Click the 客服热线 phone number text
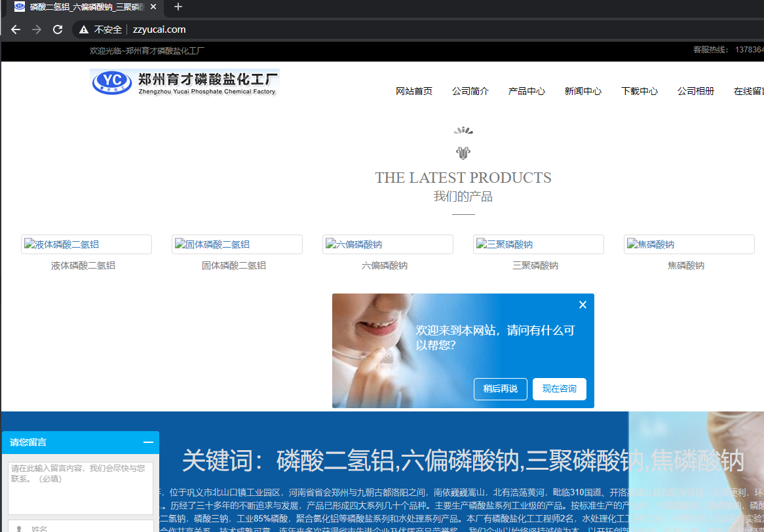 (729, 50)
